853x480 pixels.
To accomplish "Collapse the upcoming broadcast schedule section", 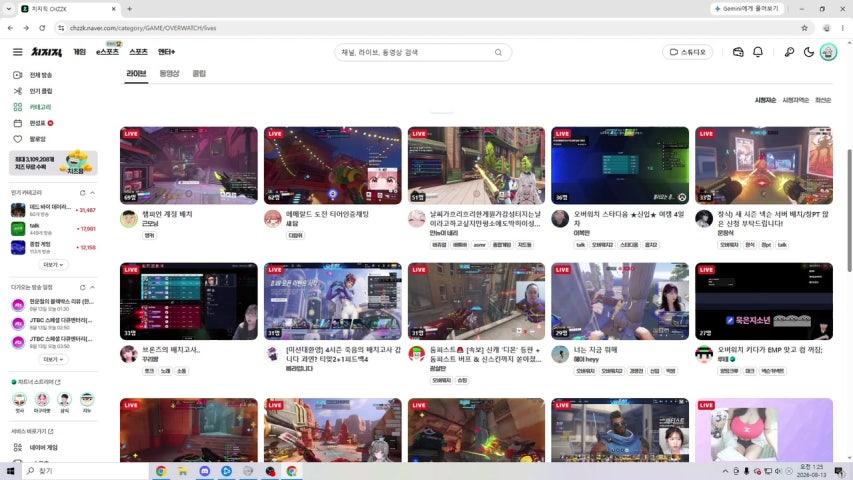I will tap(92, 287).
